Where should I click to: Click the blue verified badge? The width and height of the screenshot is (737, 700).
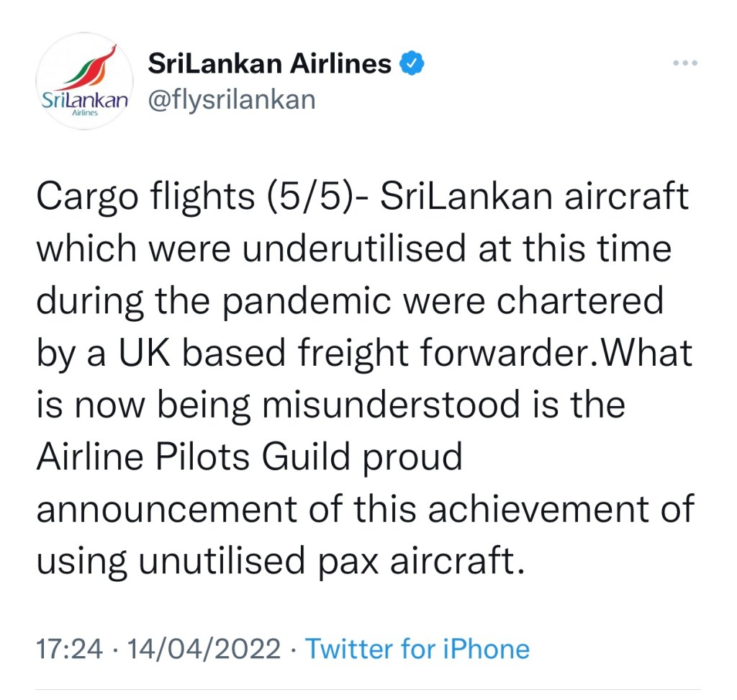(412, 64)
